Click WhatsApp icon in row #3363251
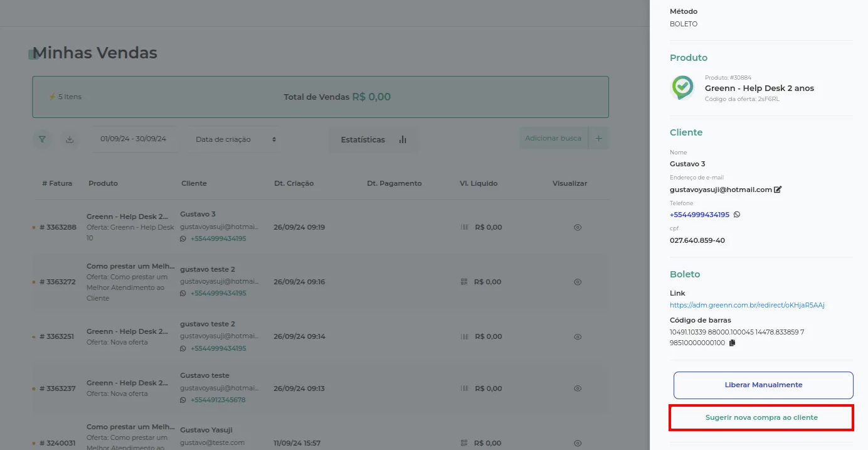The height and width of the screenshot is (450, 868). (183, 348)
